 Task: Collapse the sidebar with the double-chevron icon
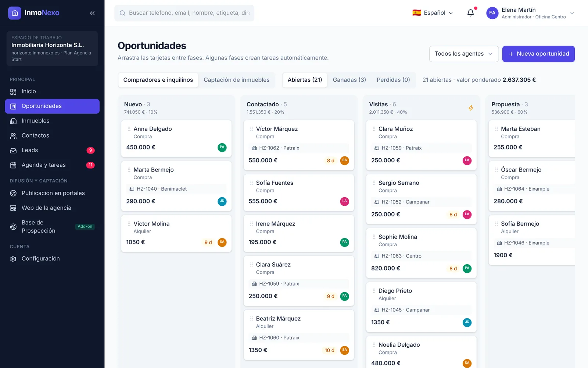tap(92, 13)
